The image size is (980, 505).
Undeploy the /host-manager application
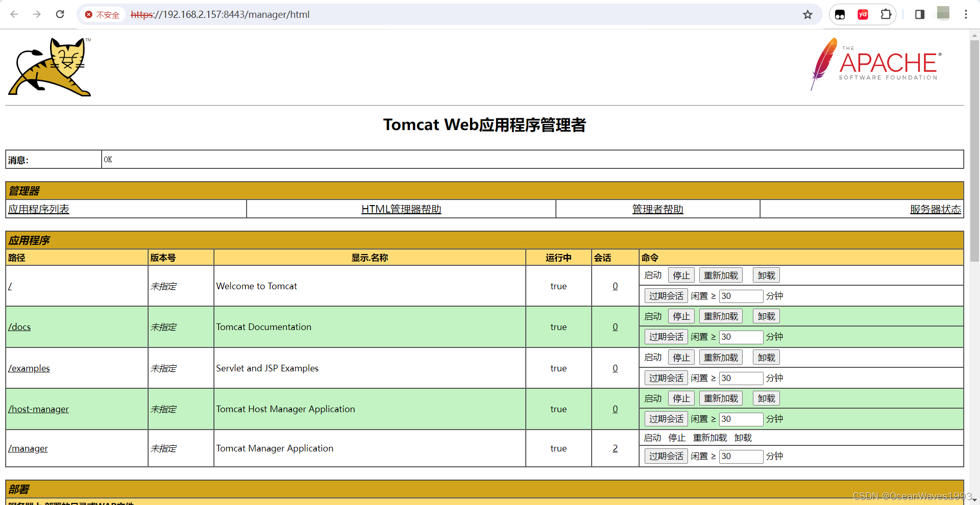coord(766,398)
